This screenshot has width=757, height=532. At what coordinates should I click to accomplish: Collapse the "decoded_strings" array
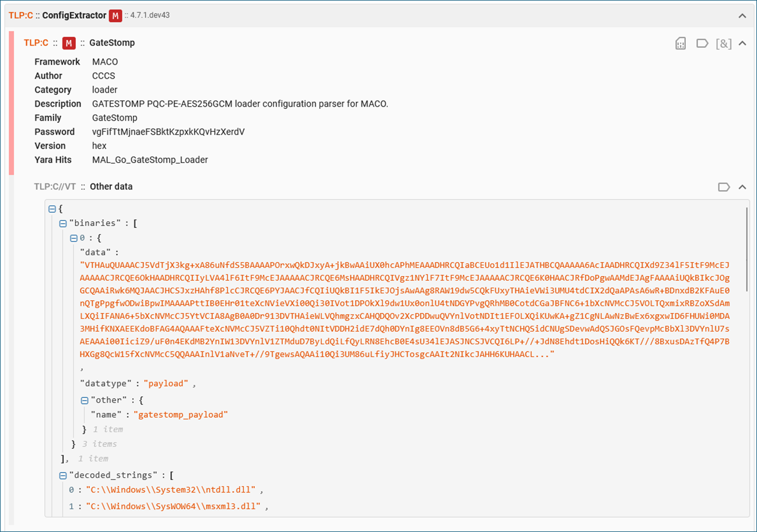pyautogui.click(x=63, y=475)
